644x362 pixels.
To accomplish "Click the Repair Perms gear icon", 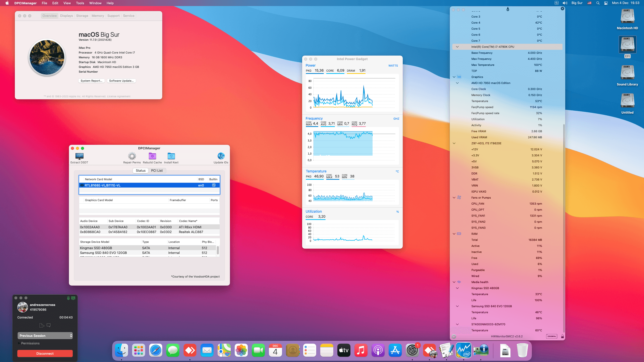I will (x=132, y=156).
